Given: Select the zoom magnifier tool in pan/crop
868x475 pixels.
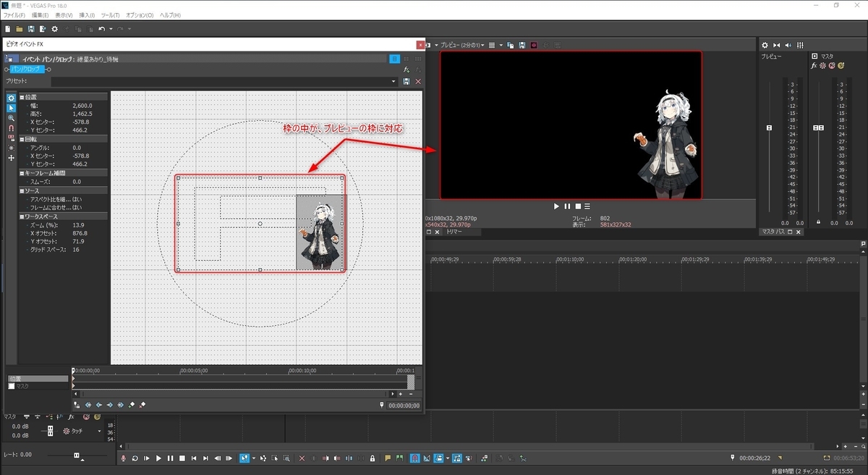Looking at the screenshot, I should point(12,117).
